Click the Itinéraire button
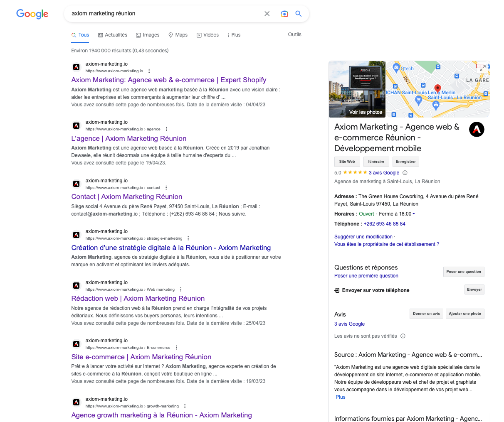Viewport: 504px width, 422px height. [376, 162]
